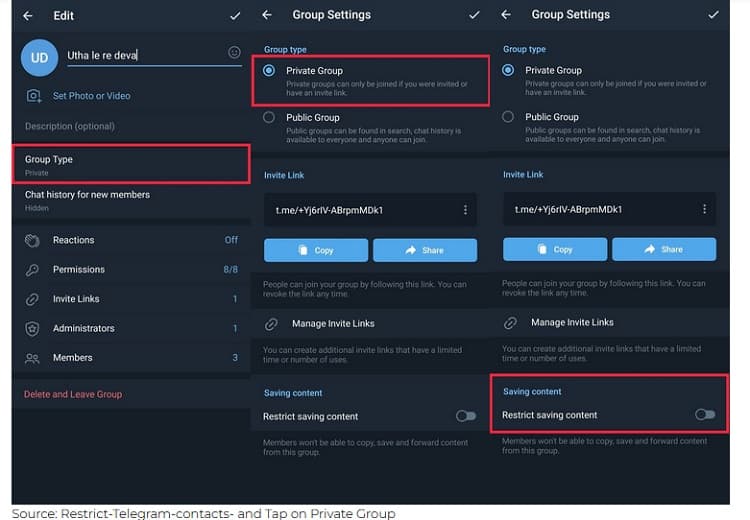This screenshot has height=520, width=750.
Task: Tap the UD group avatar
Action: click(x=39, y=57)
